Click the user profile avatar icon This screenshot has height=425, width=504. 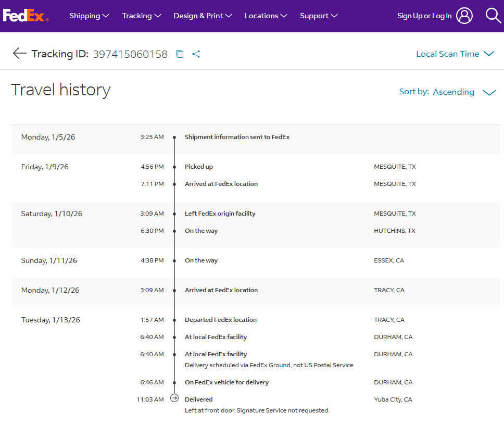tap(464, 16)
